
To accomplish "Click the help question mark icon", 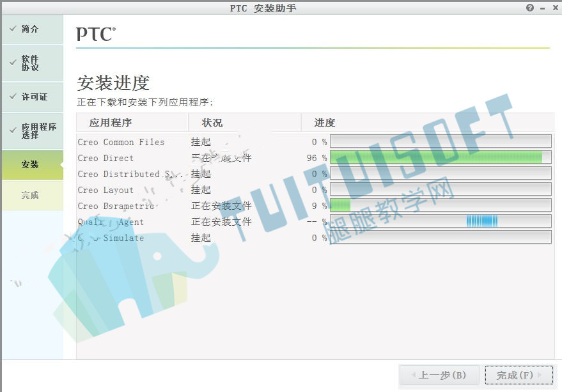I will (530, 8).
